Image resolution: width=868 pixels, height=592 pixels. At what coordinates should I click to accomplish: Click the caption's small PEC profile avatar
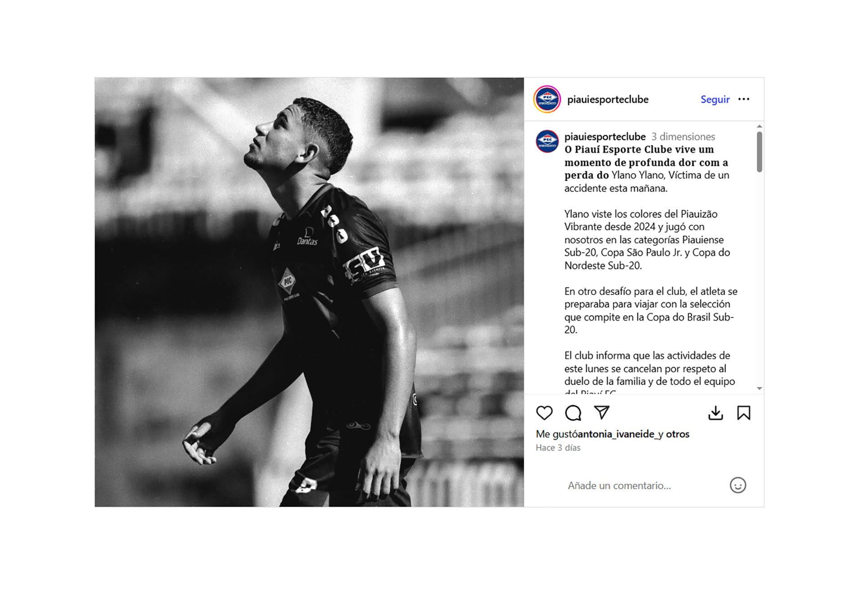click(x=547, y=141)
